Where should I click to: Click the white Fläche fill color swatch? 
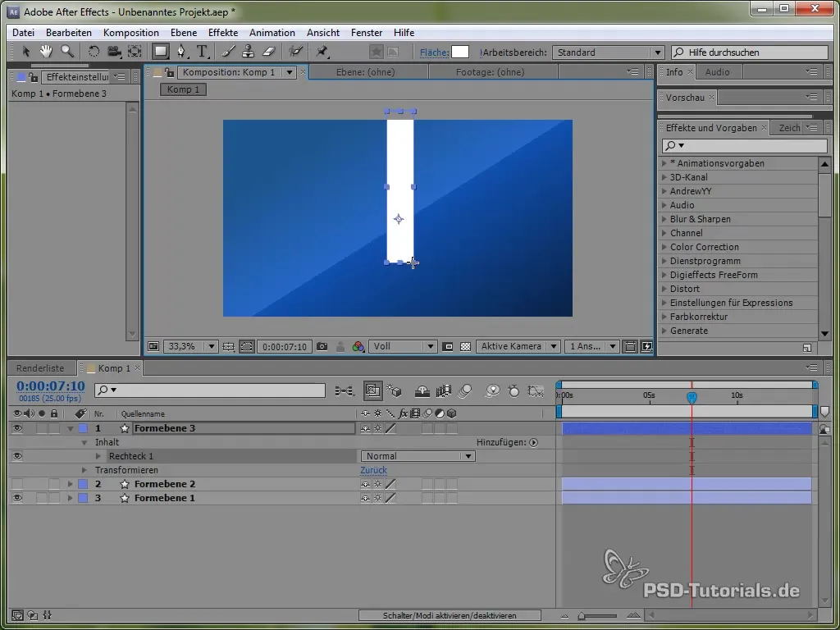(460, 52)
